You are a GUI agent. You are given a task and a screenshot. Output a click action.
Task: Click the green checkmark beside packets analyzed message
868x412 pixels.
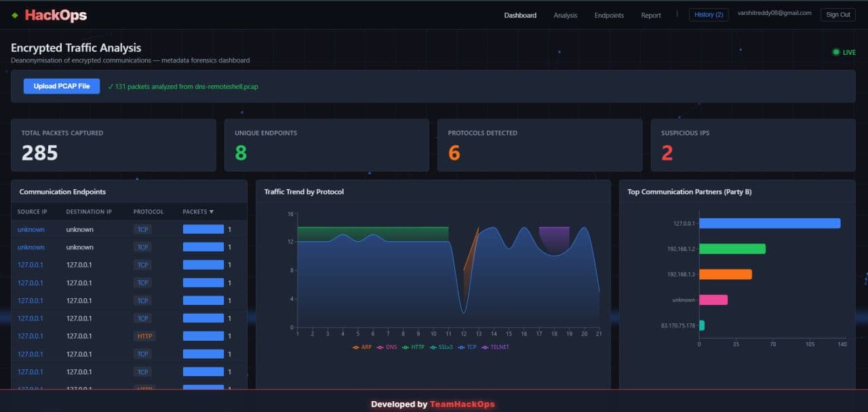[111, 87]
